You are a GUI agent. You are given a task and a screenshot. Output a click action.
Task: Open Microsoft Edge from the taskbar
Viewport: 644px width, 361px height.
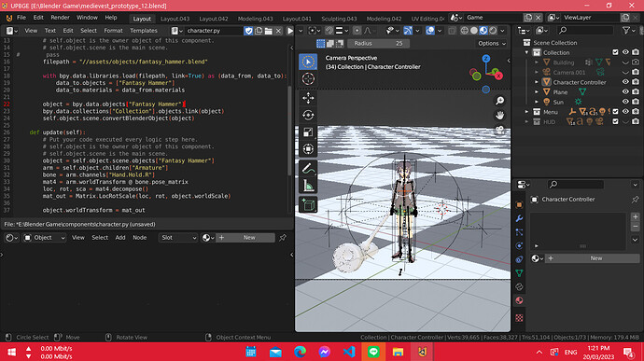[x=300, y=352]
